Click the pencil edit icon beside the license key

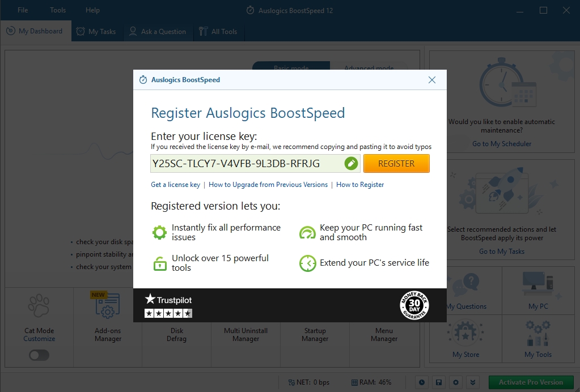click(351, 163)
